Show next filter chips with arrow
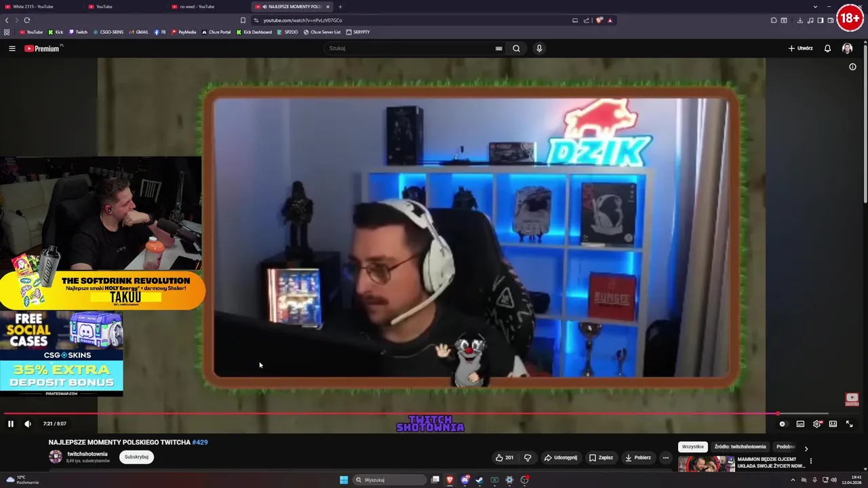 pyautogui.click(x=806, y=448)
